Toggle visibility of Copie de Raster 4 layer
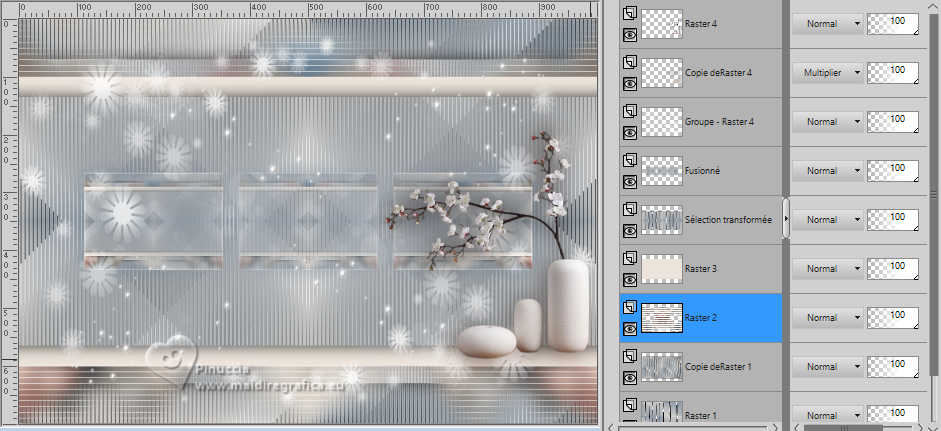The image size is (941, 431). (630, 84)
